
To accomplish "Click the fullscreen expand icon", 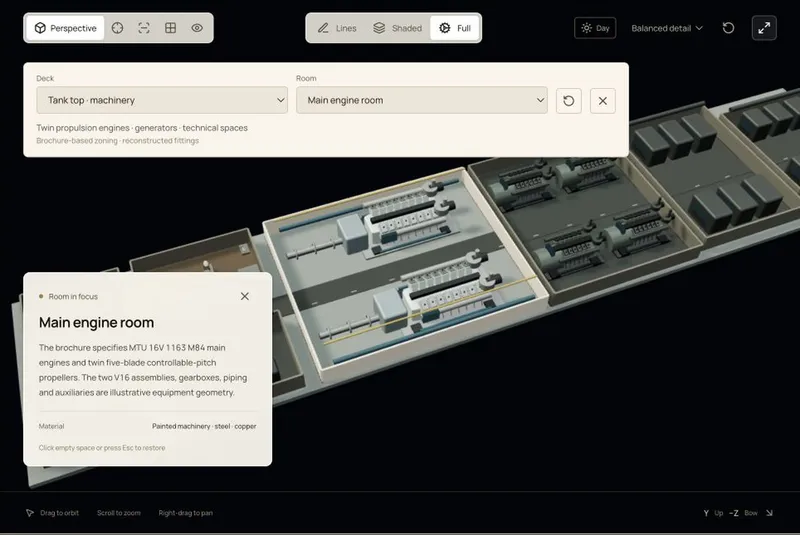I will (x=764, y=28).
